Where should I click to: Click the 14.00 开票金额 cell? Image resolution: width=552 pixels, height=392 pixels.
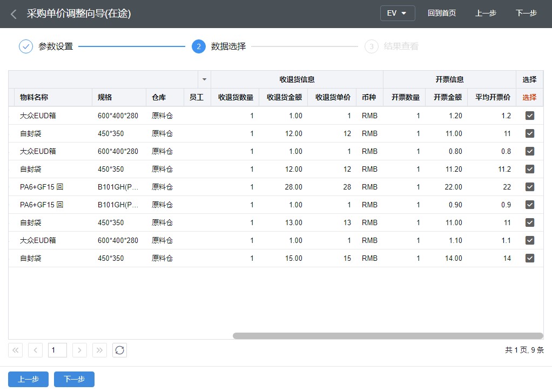point(447,258)
